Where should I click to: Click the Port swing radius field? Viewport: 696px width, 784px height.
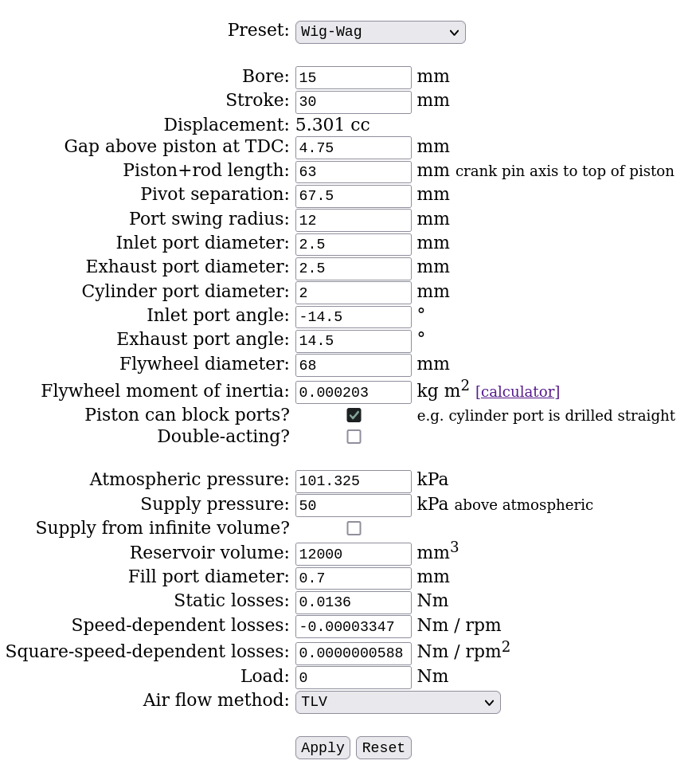353,220
